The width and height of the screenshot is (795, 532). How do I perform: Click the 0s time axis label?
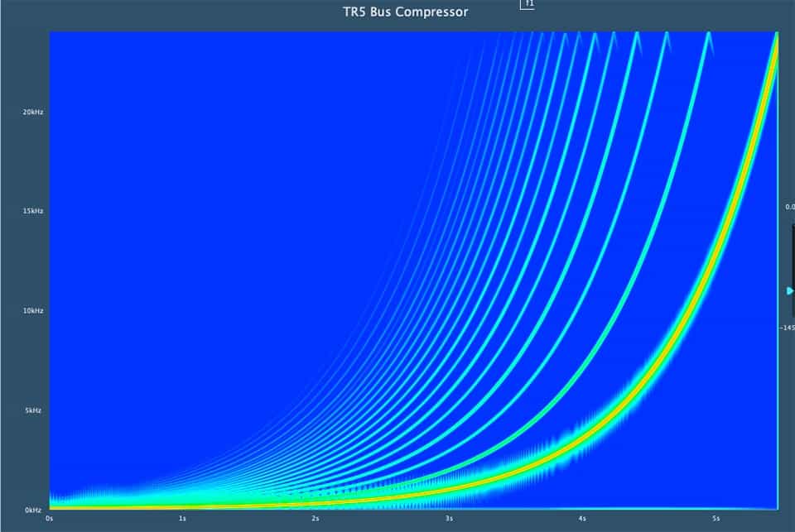[50, 519]
